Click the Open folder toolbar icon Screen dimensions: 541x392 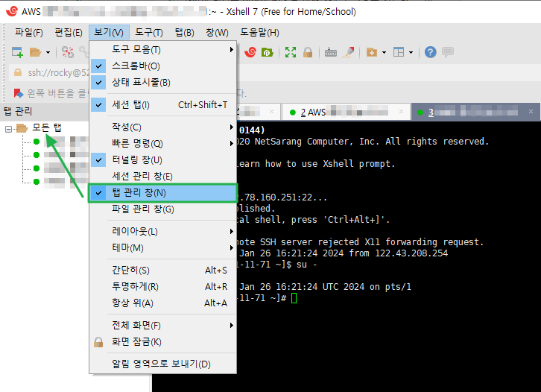tap(35, 52)
